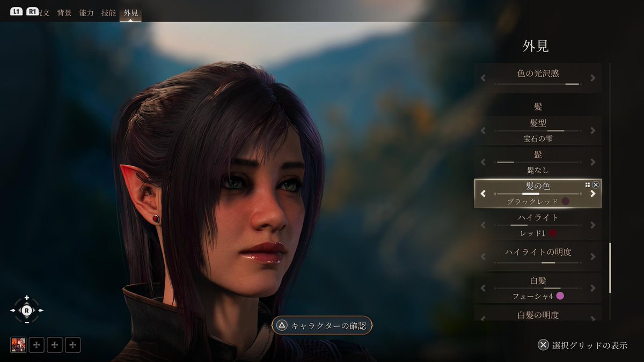The width and height of the screenshot is (644, 362).
Task: Decrease 色の光沢感 with its left arrow
Action: pyautogui.click(x=483, y=78)
